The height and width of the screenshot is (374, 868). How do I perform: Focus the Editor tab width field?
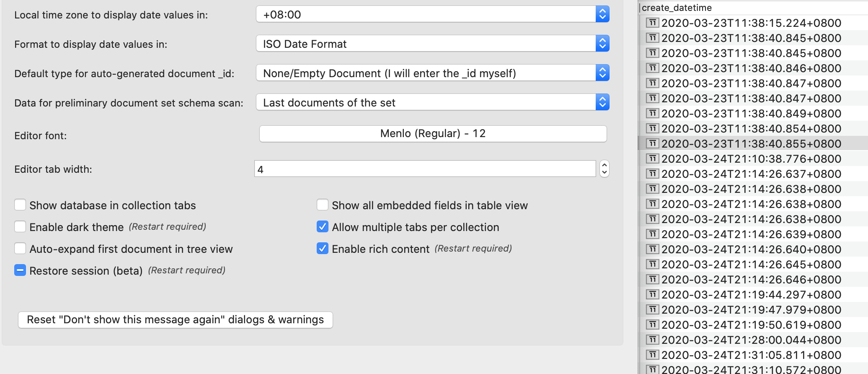pyautogui.click(x=425, y=169)
